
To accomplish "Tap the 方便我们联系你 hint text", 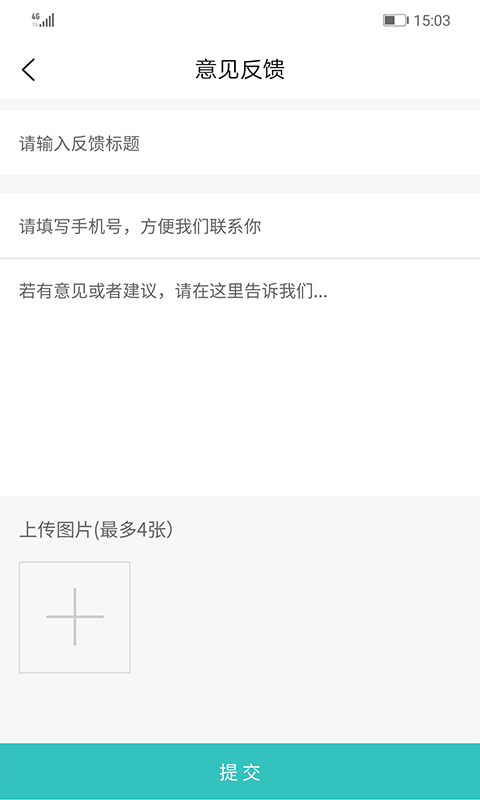I will click(200, 227).
